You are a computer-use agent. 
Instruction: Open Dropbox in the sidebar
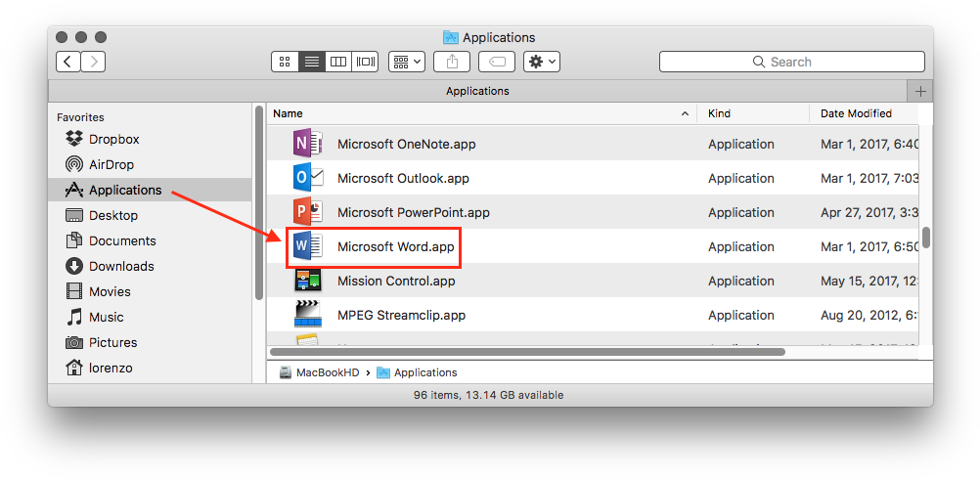click(x=150, y=139)
